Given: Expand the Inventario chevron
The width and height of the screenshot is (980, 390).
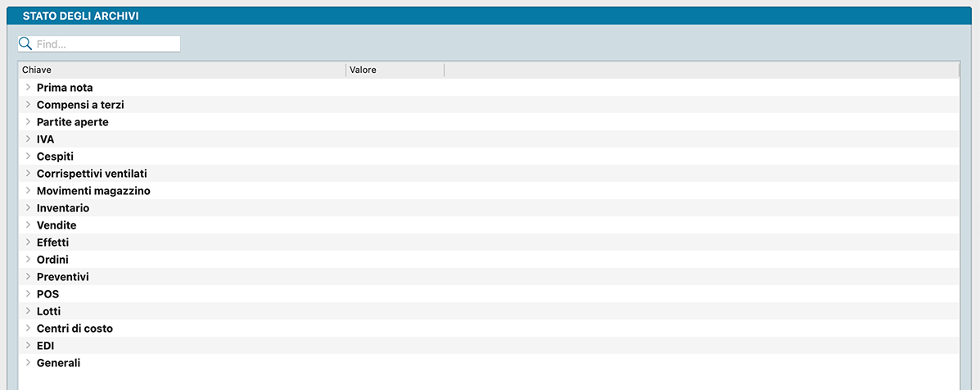Looking at the screenshot, I should pos(28,208).
